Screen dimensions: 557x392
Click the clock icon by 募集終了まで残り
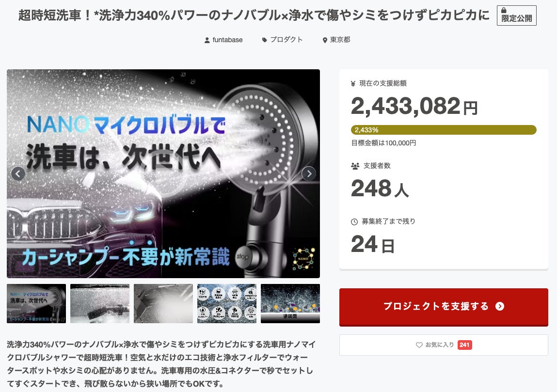354,222
